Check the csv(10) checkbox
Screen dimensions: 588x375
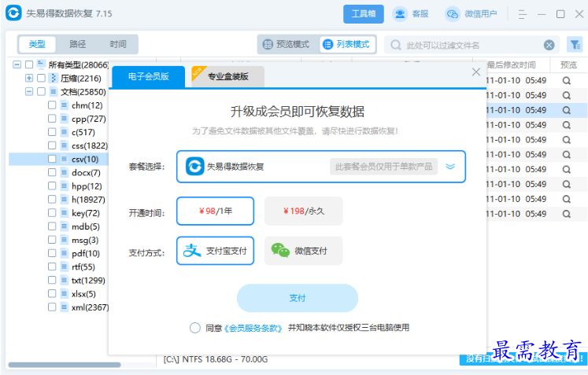[x=52, y=159]
